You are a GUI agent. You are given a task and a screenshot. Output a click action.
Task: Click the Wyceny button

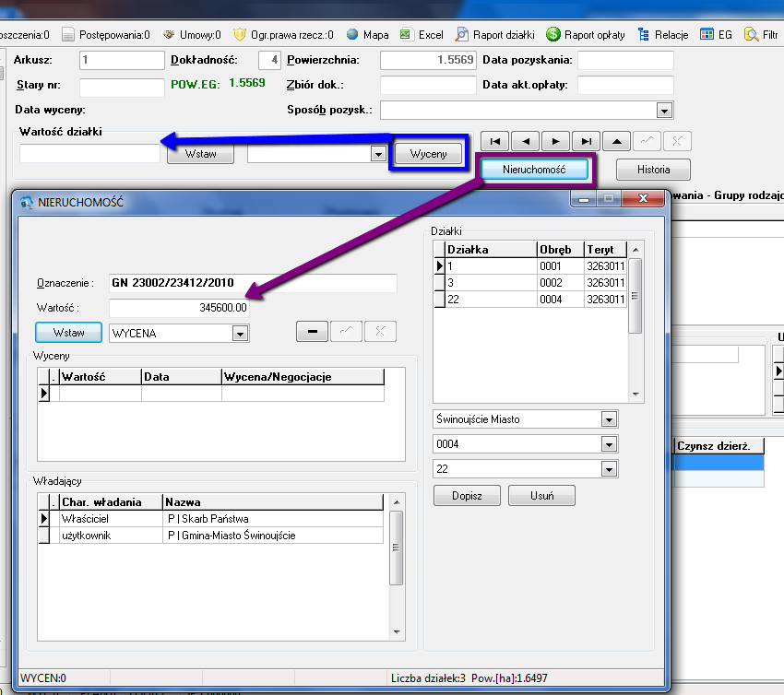428,154
